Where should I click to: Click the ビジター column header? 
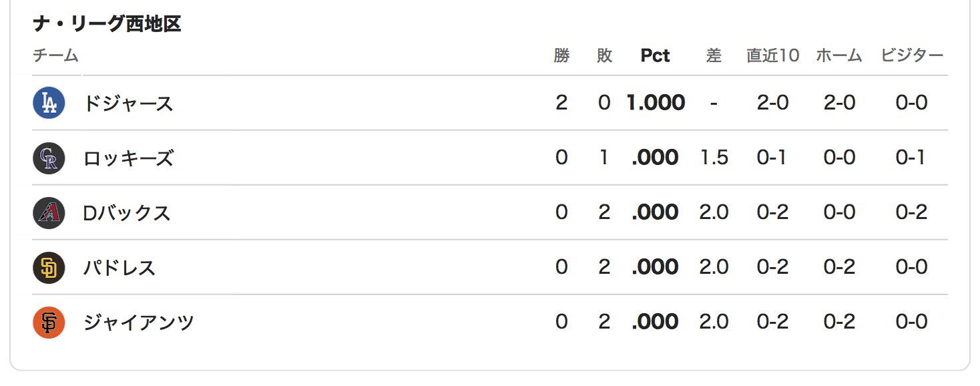pyautogui.click(x=911, y=56)
